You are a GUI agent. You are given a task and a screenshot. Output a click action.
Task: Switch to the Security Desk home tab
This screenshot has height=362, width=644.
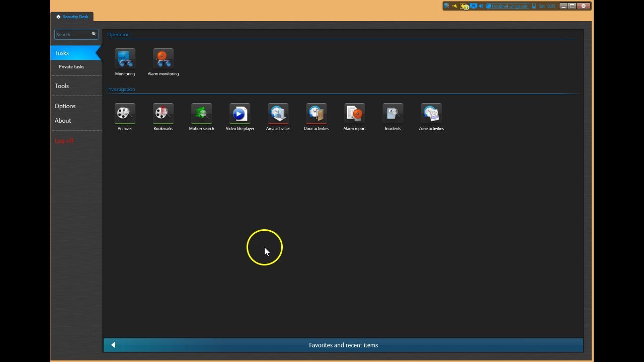point(72,17)
